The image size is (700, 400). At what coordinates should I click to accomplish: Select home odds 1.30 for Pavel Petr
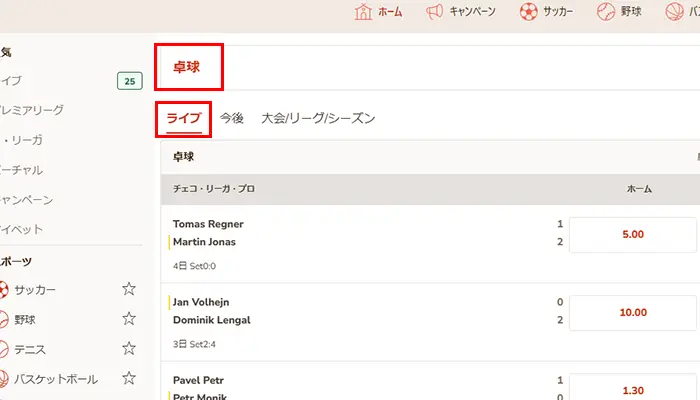coord(633,387)
